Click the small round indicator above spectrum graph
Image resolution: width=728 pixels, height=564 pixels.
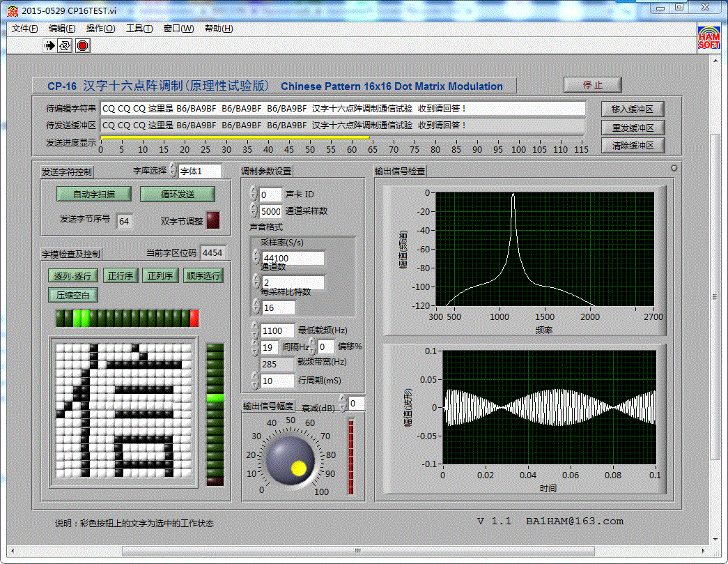click(674, 168)
